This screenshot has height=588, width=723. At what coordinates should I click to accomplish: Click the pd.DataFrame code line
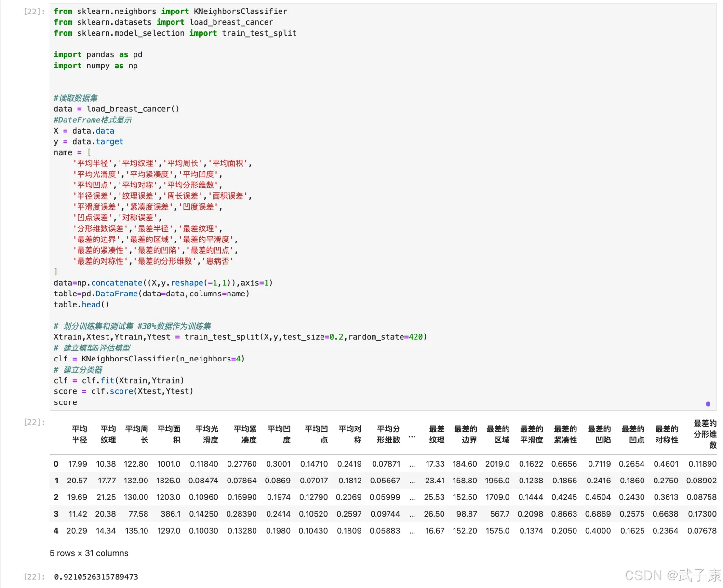point(152,294)
